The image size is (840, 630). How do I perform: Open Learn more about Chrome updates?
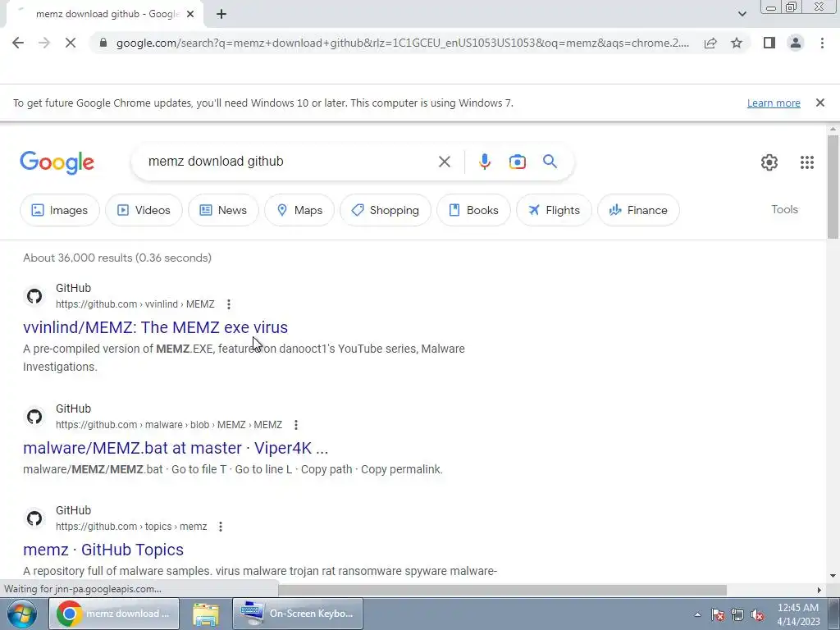click(774, 103)
